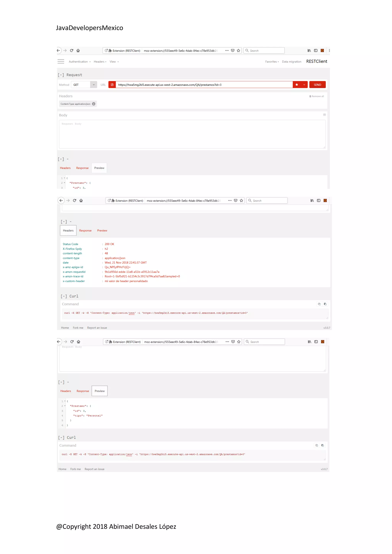Open the Authentication dropdown menu
Viewport: 392px width, 554px height.
[79, 62]
